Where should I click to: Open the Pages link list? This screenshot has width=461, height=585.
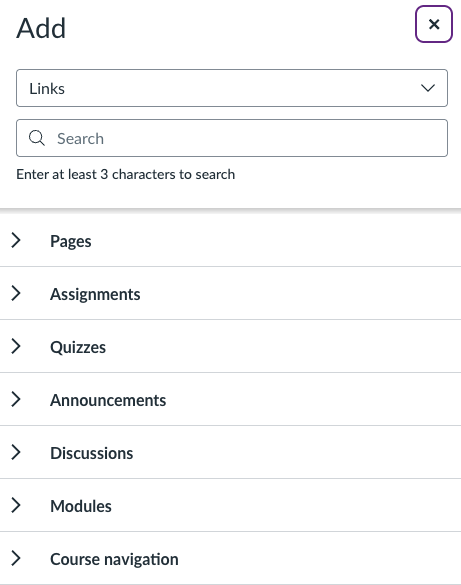point(230,240)
